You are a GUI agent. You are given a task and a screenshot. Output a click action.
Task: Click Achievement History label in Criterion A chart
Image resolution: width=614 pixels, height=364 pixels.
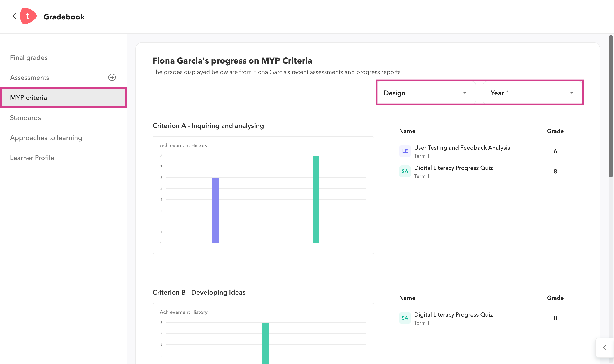pos(183,145)
